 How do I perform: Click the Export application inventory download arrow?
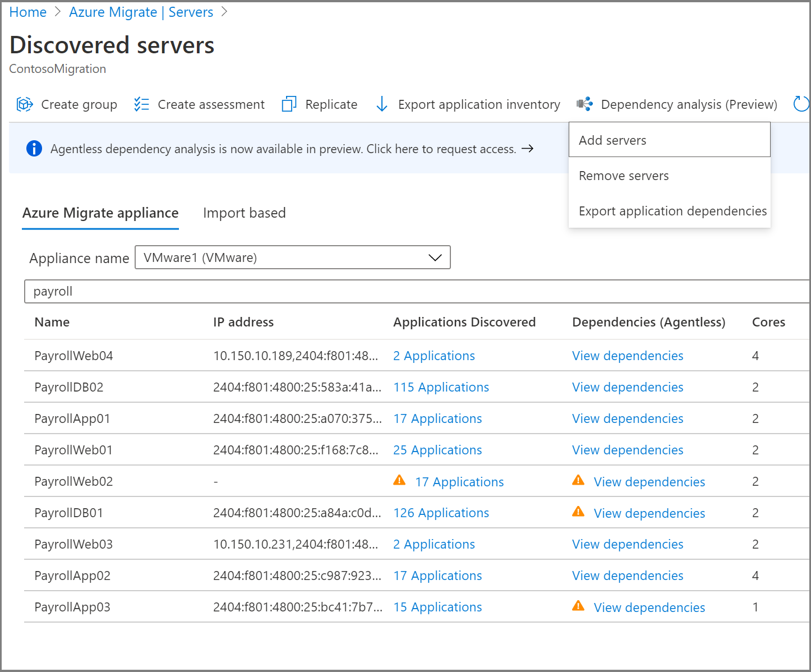pyautogui.click(x=382, y=104)
